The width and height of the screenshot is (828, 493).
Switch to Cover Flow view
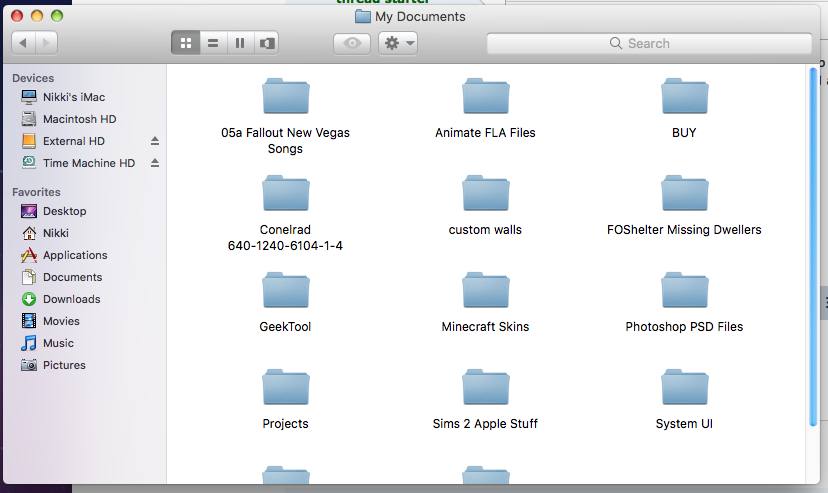pos(267,43)
